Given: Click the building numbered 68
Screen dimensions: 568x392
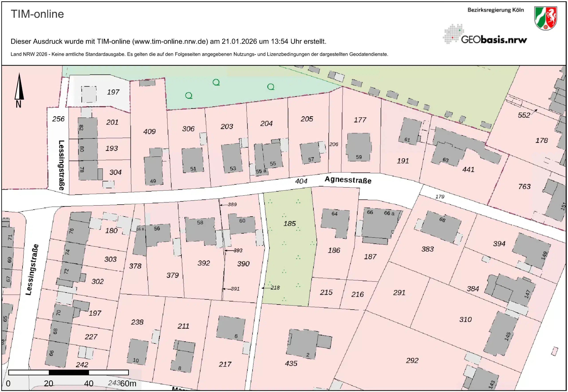Looking at the screenshot, I should coord(441,227).
